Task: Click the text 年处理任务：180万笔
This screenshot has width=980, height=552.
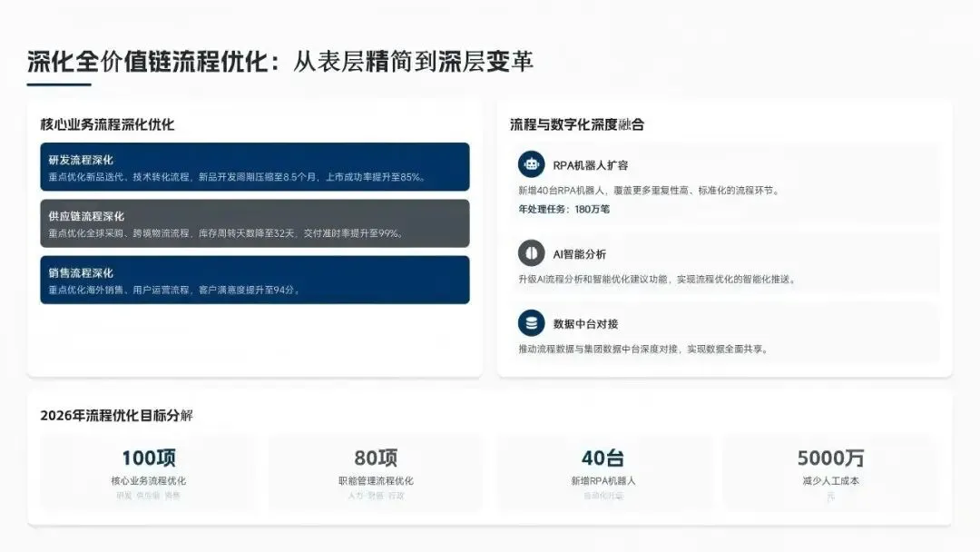Action: click(x=564, y=209)
